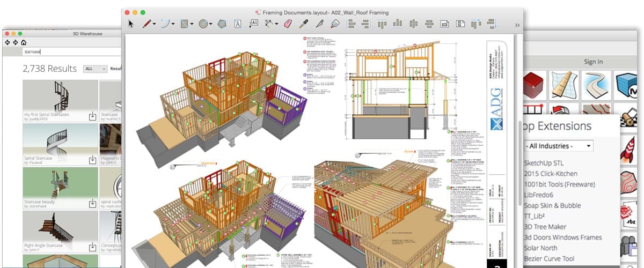Open the Staircase beauty thumbnail
This screenshot has width=644, height=268.
[53, 184]
